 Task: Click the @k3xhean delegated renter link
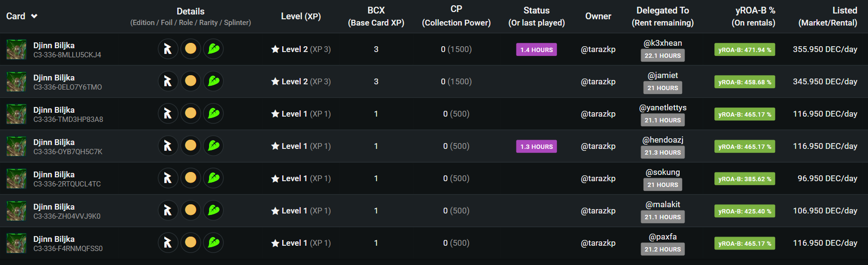click(x=663, y=43)
